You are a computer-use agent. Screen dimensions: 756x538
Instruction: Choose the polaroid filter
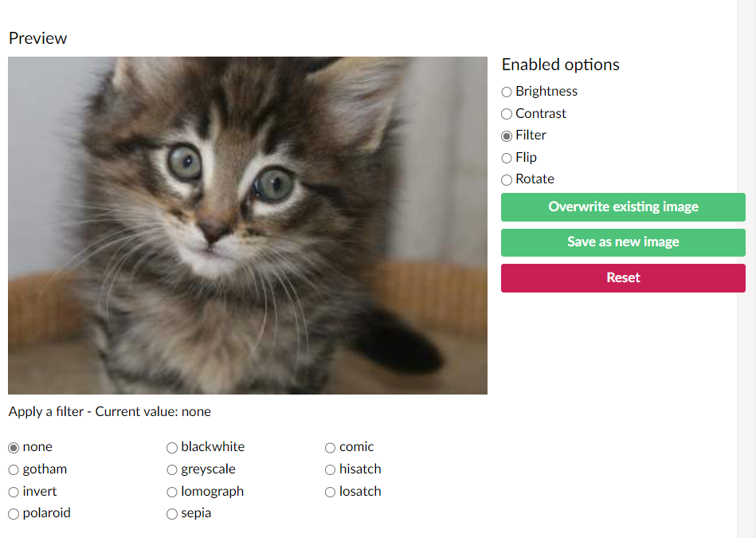(14, 514)
